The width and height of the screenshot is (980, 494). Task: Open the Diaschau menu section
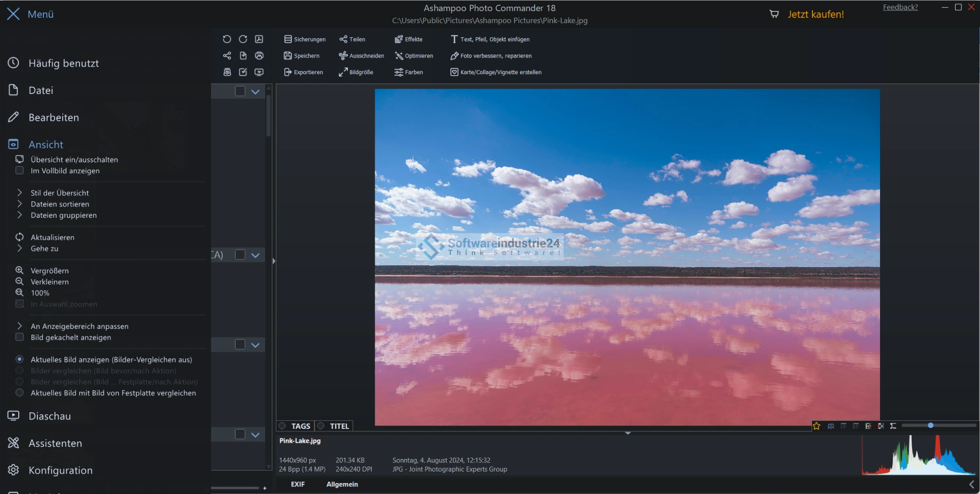coord(49,416)
